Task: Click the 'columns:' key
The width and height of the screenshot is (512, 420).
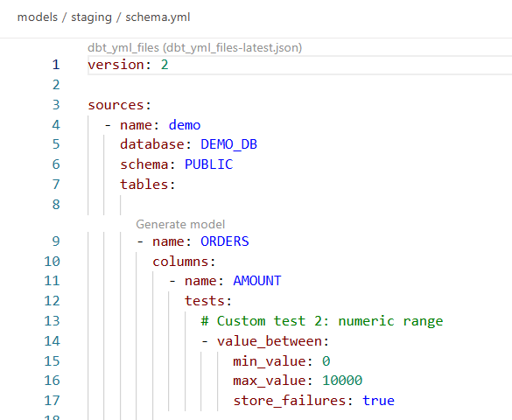Action: pos(184,262)
